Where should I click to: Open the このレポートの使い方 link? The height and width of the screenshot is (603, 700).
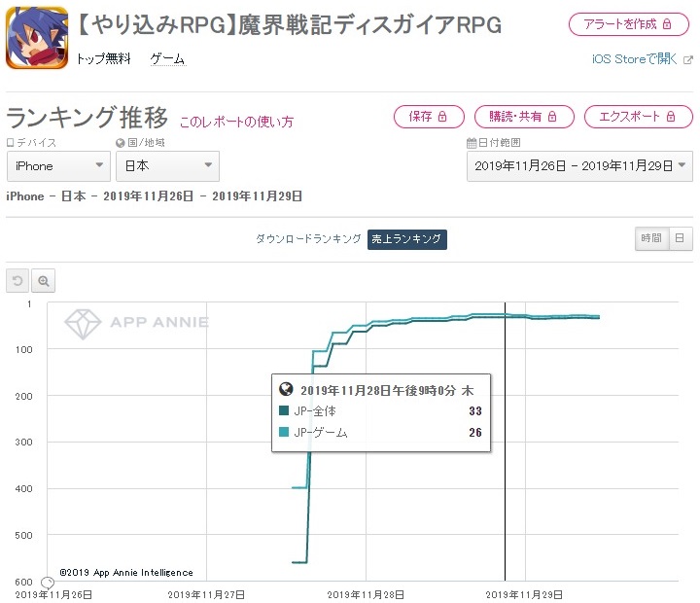tap(236, 122)
